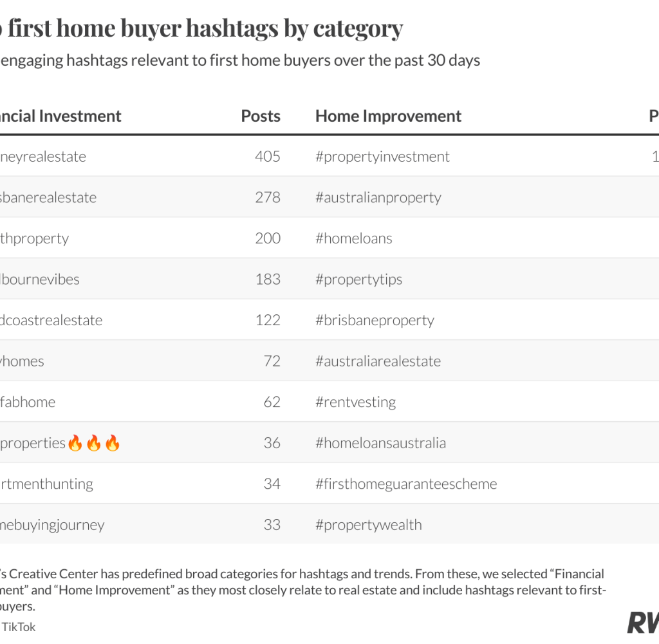Select the #propertywealth hashtag
The width and height of the screenshot is (659, 644).
pyautogui.click(x=369, y=525)
